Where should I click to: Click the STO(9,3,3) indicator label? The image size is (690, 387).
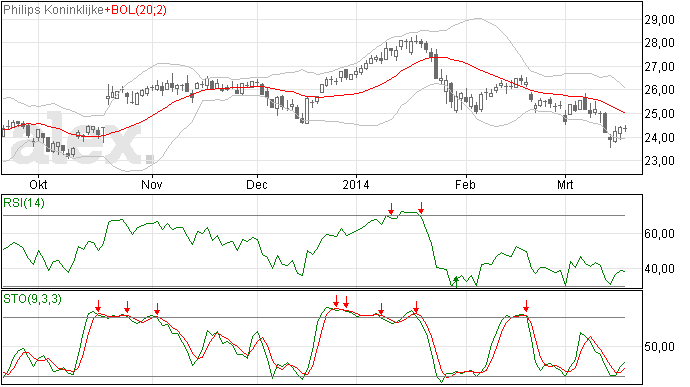click(32, 299)
